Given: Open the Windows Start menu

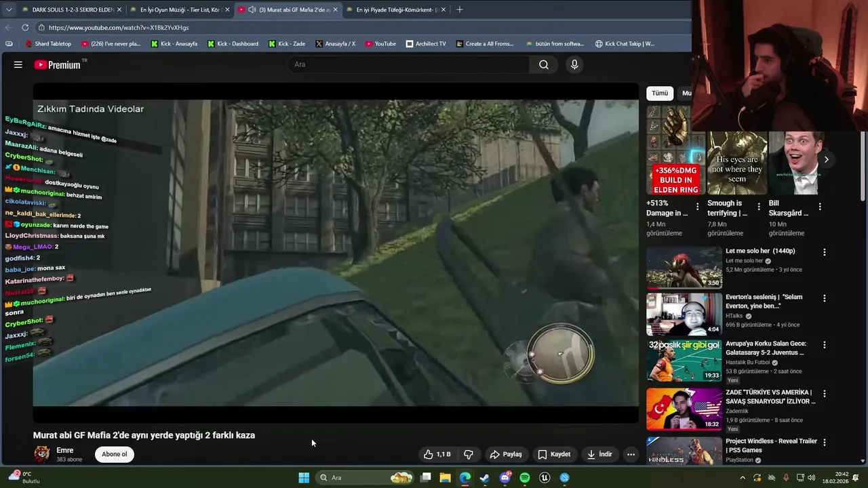Looking at the screenshot, I should click(304, 478).
